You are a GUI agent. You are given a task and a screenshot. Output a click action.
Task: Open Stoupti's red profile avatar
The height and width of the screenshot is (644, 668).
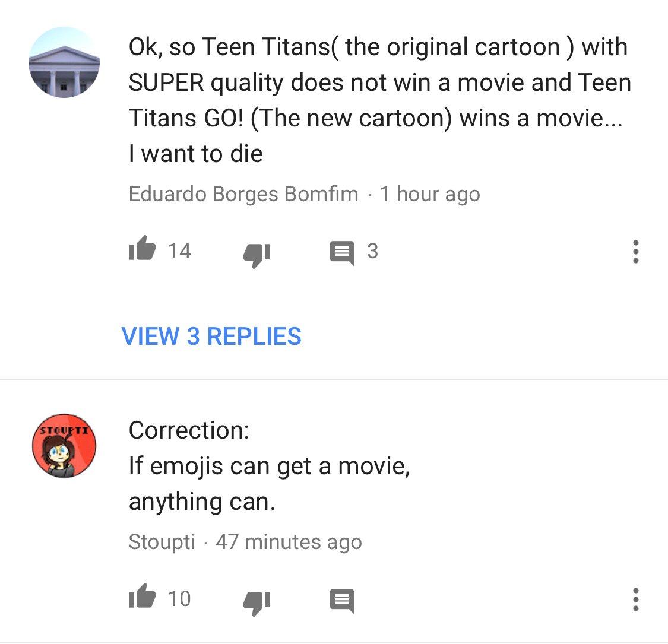click(64, 446)
